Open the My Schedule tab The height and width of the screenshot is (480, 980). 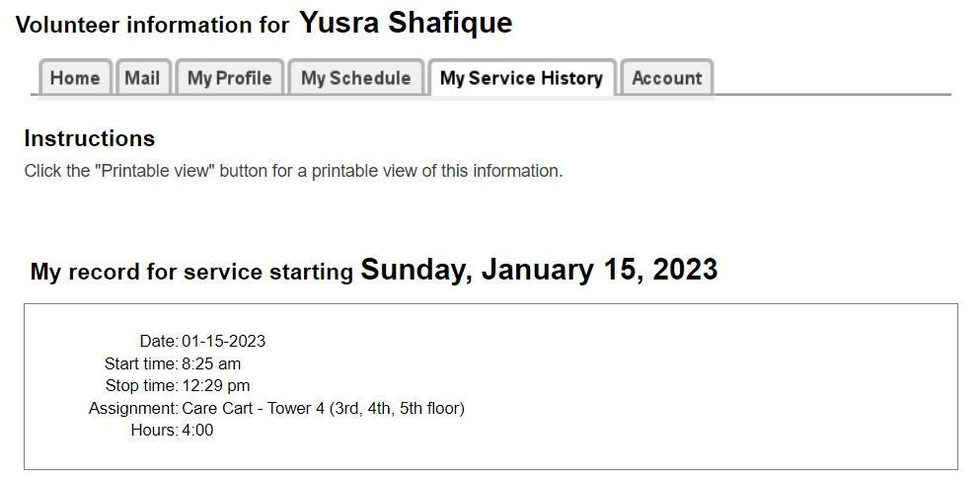tap(355, 78)
